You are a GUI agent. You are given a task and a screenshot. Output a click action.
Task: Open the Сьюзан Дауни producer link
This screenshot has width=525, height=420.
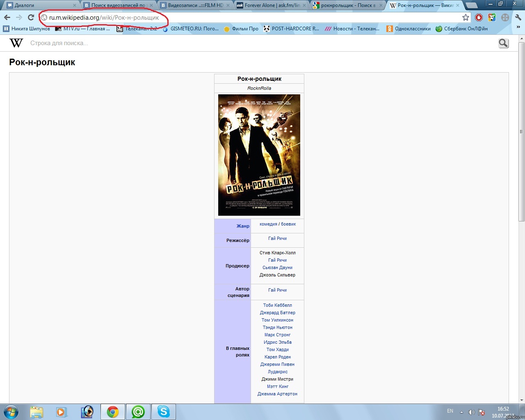click(277, 267)
